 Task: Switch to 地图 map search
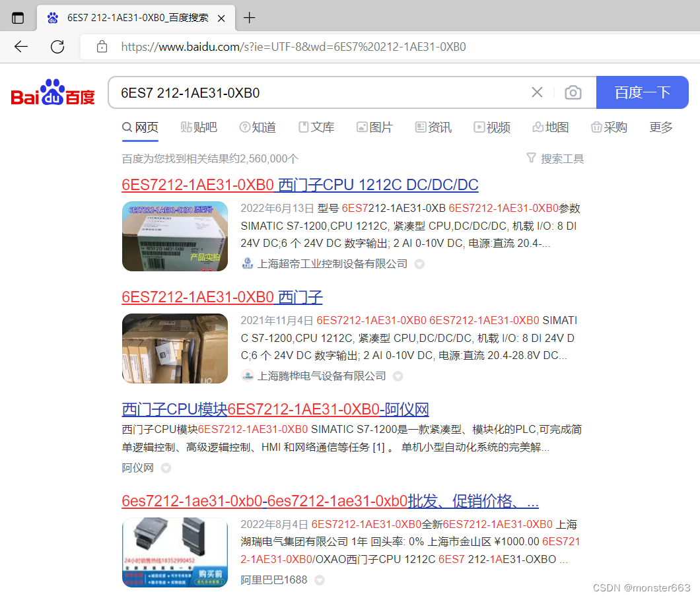550,127
